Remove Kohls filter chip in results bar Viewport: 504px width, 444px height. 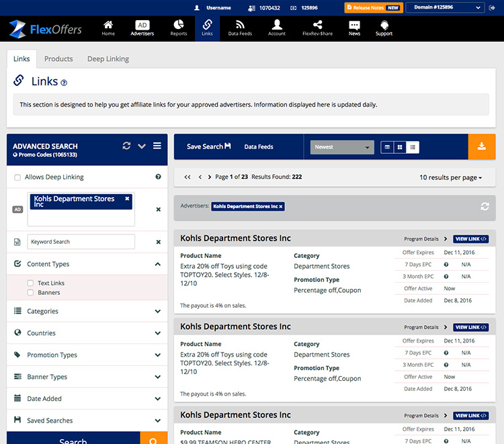[281, 207]
